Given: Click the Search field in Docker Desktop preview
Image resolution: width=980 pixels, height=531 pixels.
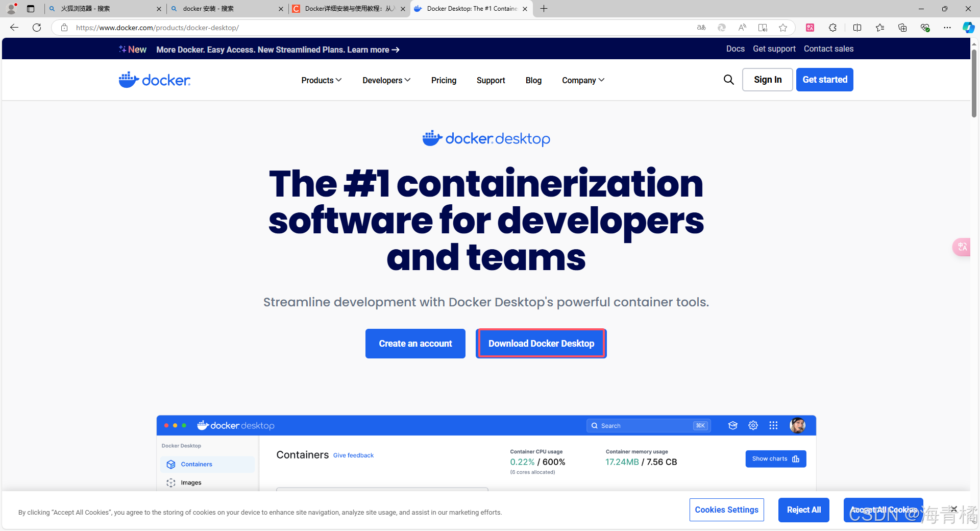Looking at the screenshot, I should pos(648,425).
